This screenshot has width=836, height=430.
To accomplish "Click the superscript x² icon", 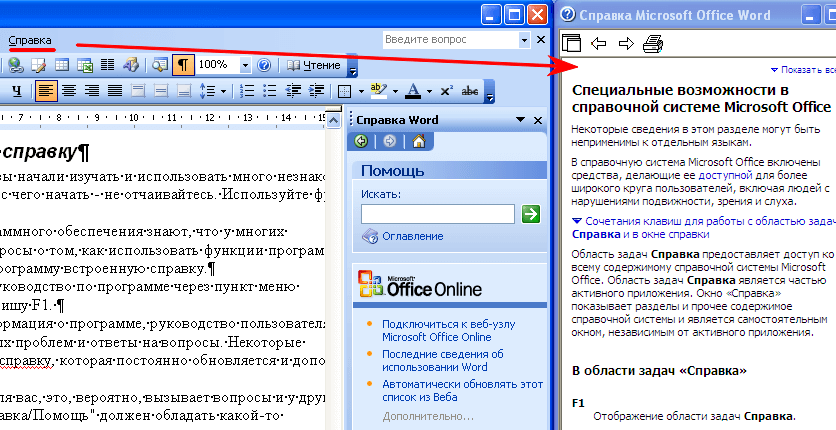I will point(446,91).
